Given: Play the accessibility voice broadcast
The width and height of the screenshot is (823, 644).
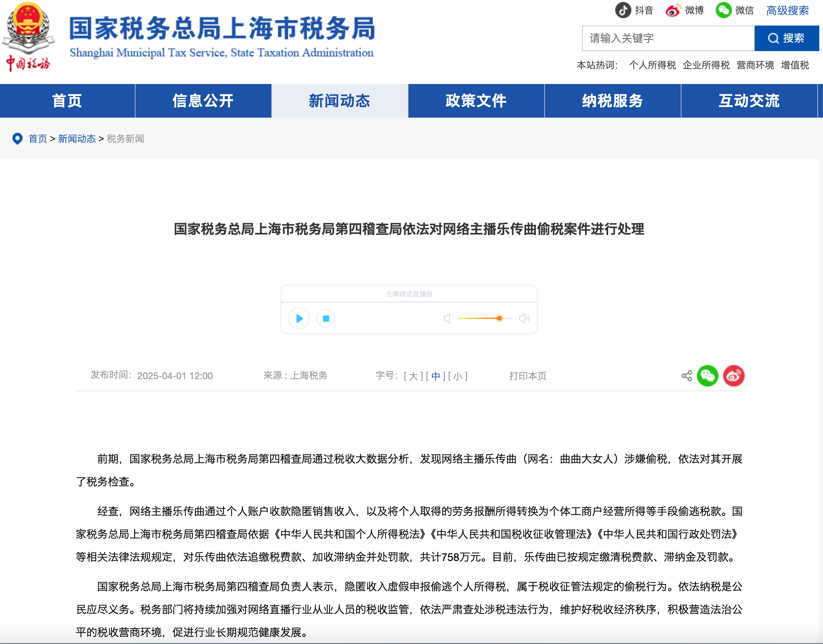Looking at the screenshot, I should point(299,318).
